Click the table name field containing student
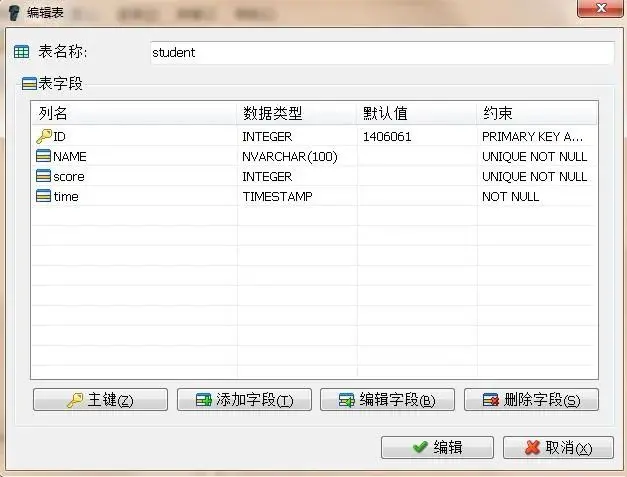This screenshot has width=627, height=477. click(382, 52)
